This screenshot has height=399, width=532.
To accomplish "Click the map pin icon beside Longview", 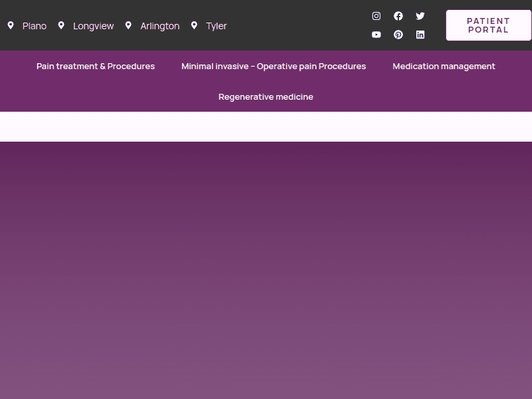I will (x=61, y=25).
